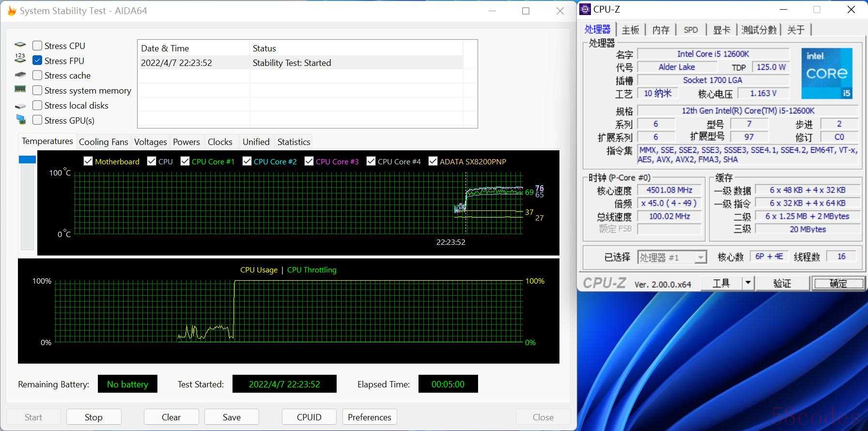The height and width of the screenshot is (431, 868).
Task: Click the blue graph scroll slider at left
Action: (x=27, y=160)
